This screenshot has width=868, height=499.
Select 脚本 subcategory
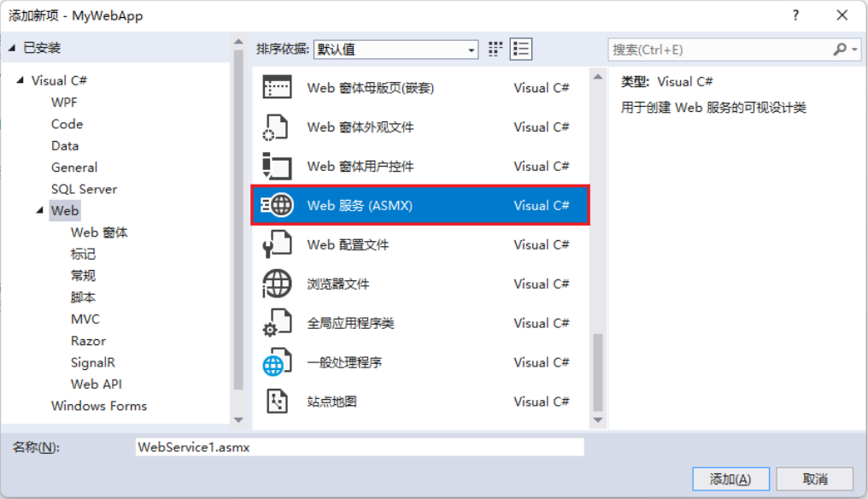coord(83,297)
